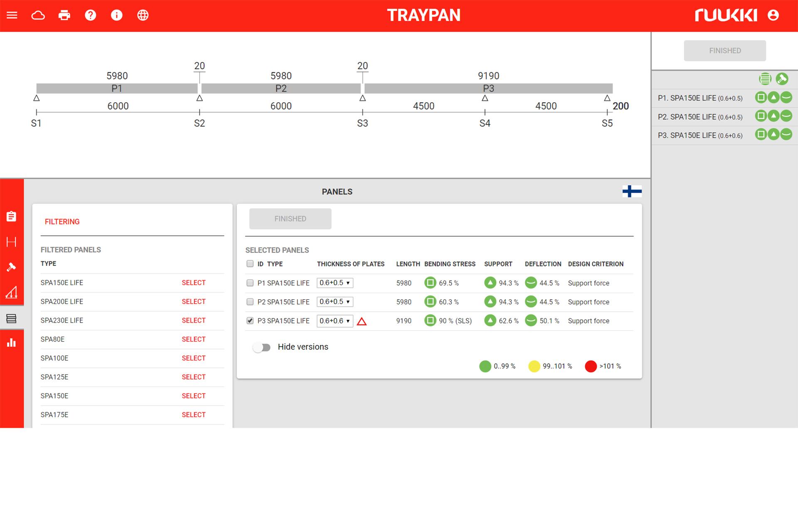Click P1. SPA150E LIFE summary row
This screenshot has width=798, height=532.
724,98
